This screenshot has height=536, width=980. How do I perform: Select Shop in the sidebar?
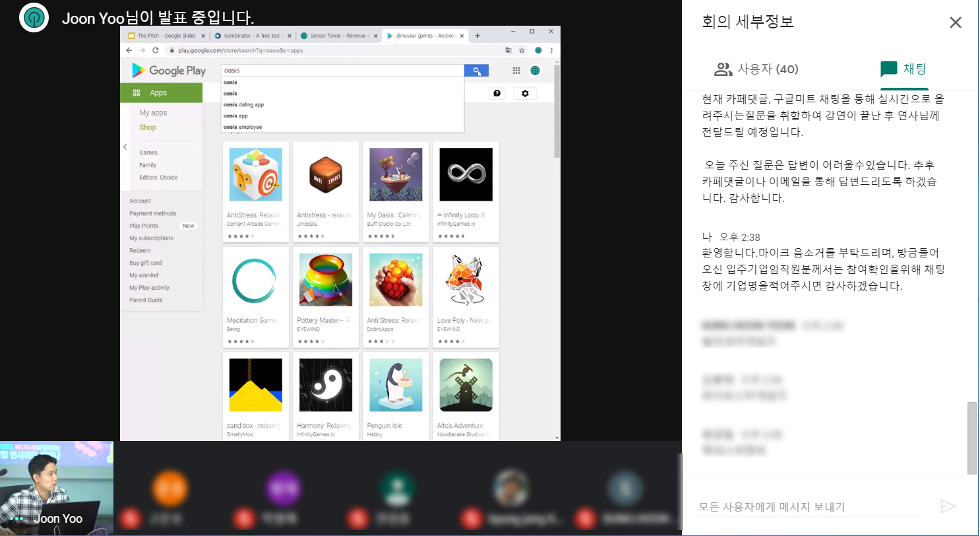point(148,127)
